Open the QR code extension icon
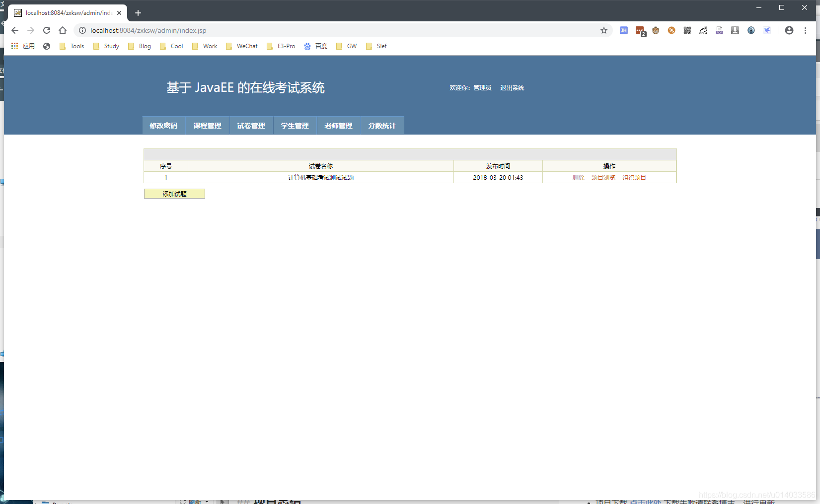 point(687,30)
